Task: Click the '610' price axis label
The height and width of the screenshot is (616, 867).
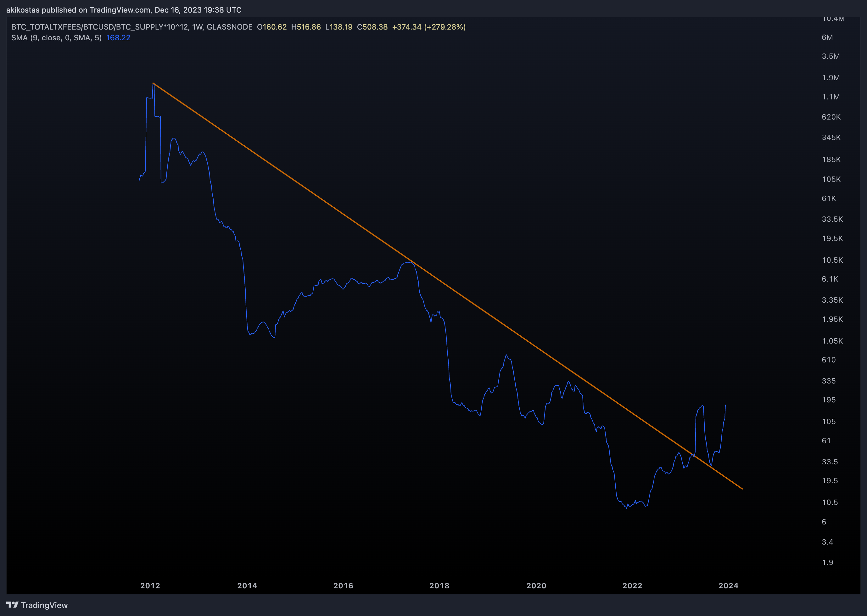Action: (x=828, y=360)
